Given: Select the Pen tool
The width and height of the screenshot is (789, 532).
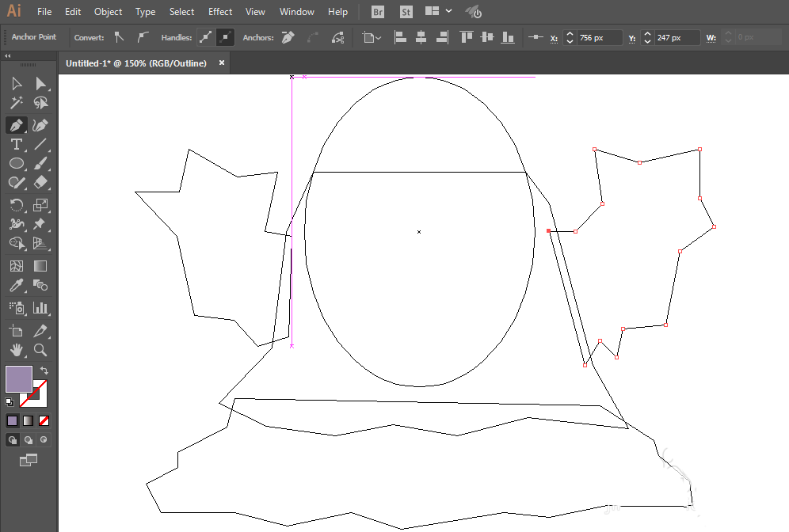Looking at the screenshot, I should click(16, 125).
